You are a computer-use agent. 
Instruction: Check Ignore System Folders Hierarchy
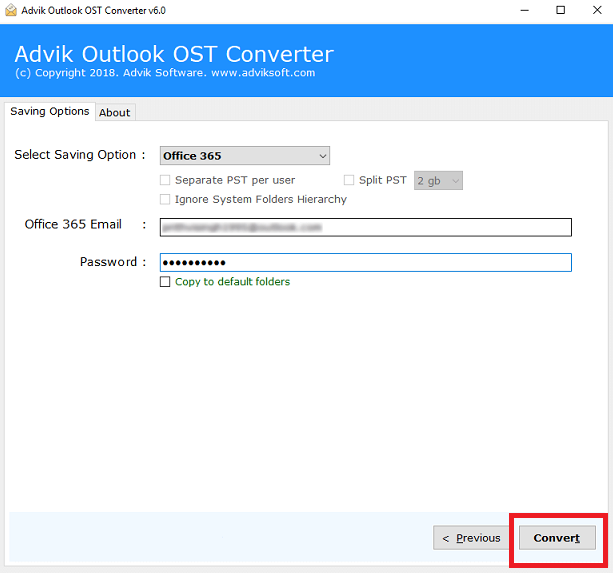point(165,199)
